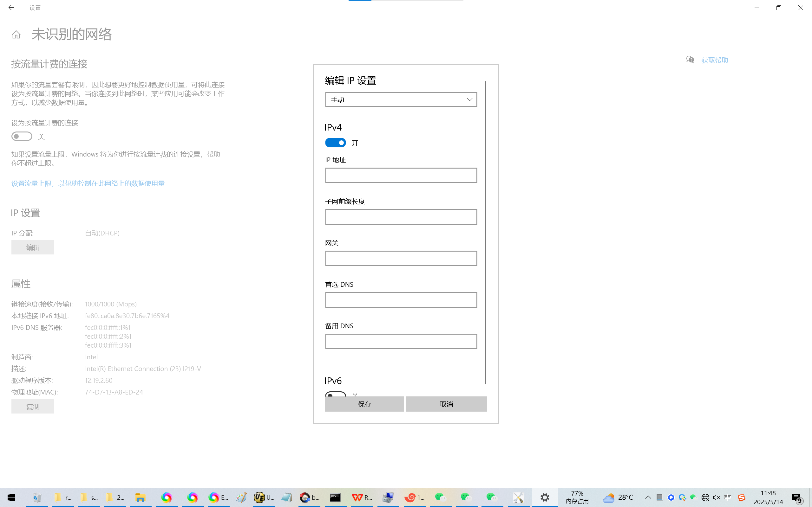
Task: Click the muted volume tray icon
Action: tap(716, 497)
